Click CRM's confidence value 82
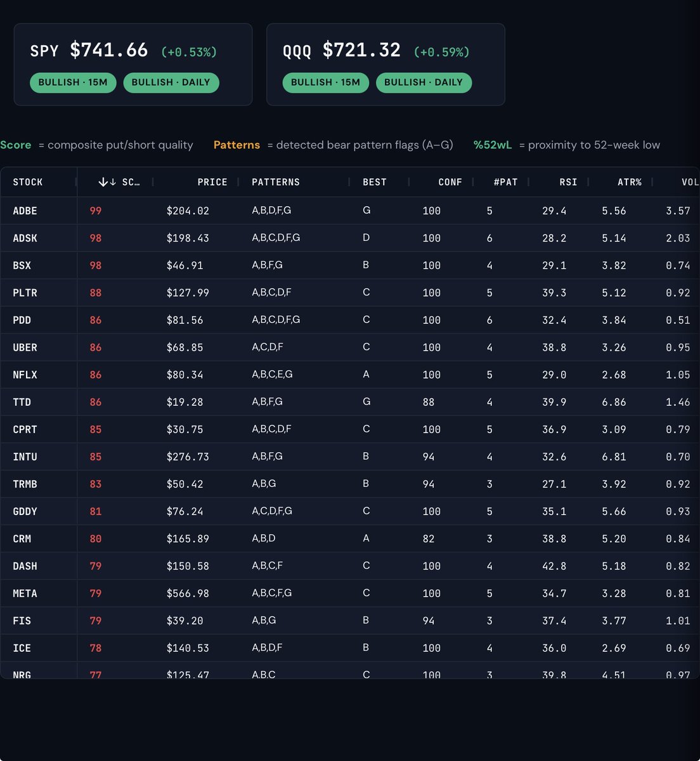Image resolution: width=700 pixels, height=761 pixels. [429, 538]
